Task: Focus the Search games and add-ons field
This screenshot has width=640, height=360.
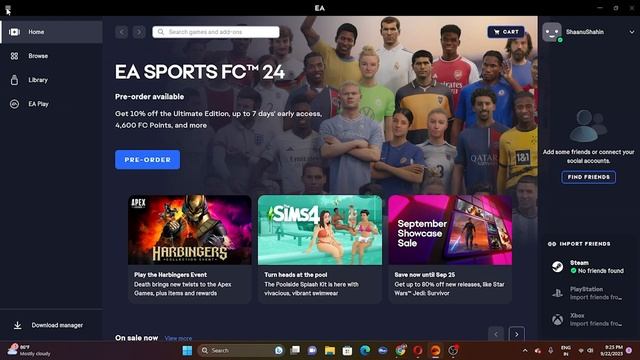Action: [216, 32]
